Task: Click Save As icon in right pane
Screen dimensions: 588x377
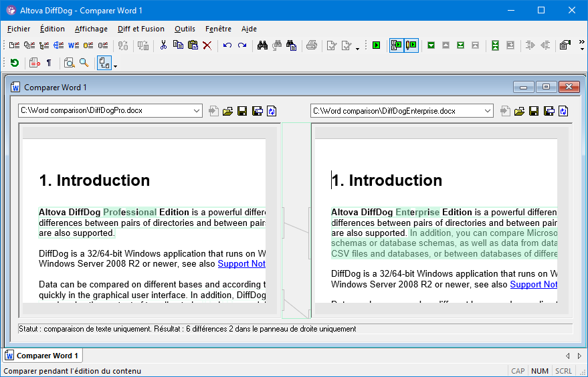Action: pyautogui.click(x=549, y=111)
